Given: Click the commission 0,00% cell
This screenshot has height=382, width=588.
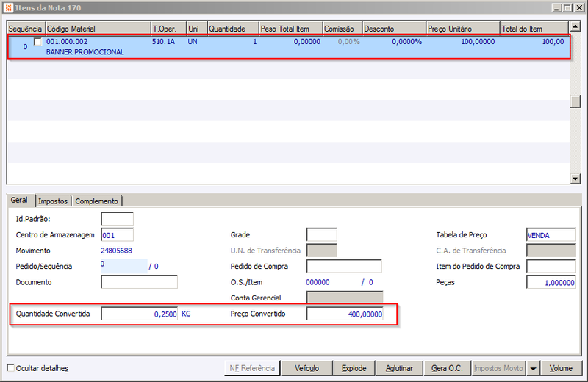Looking at the screenshot, I should point(348,42).
